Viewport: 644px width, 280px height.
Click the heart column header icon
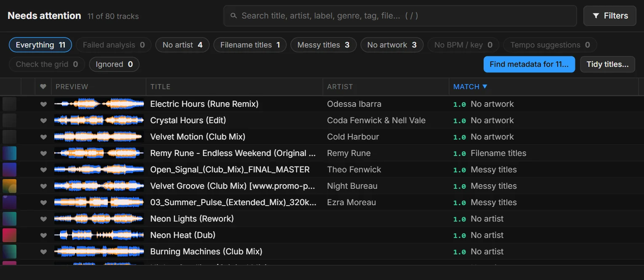tap(43, 87)
